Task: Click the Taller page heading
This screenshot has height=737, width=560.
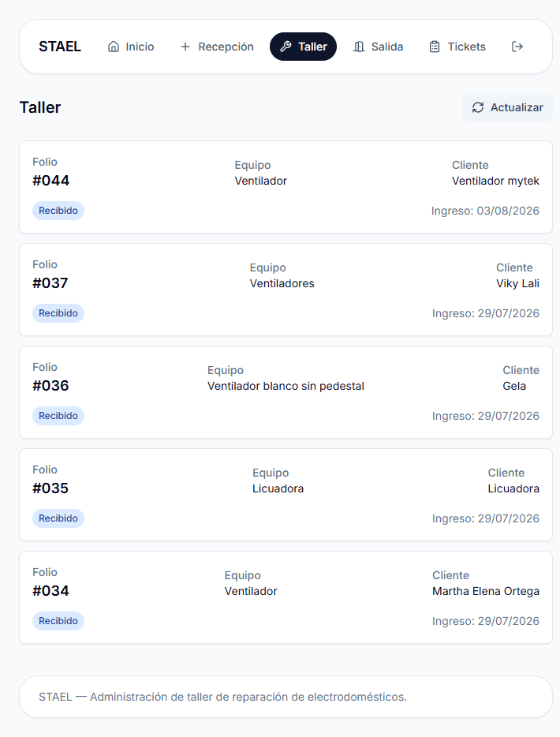Action: point(40,107)
